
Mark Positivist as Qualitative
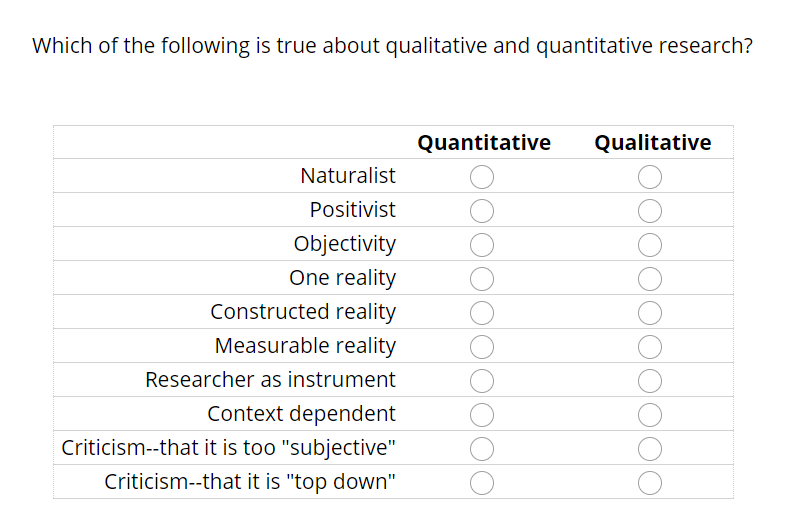650,211
